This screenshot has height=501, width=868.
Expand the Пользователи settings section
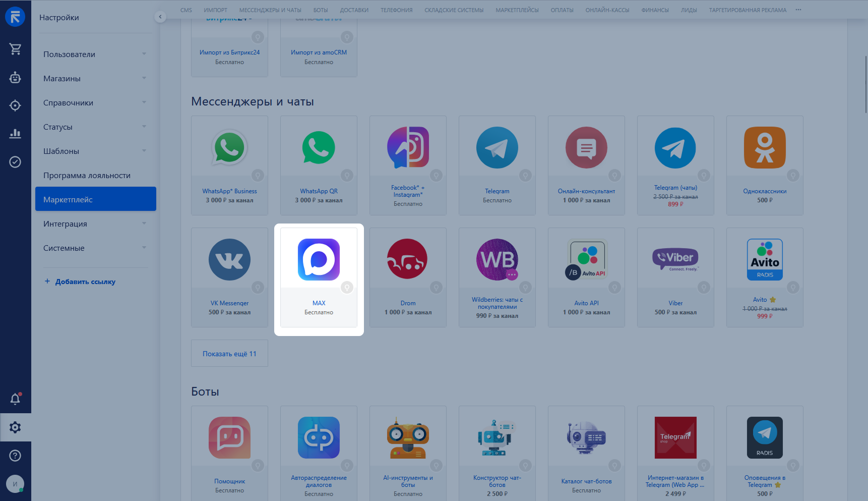pyautogui.click(x=95, y=54)
